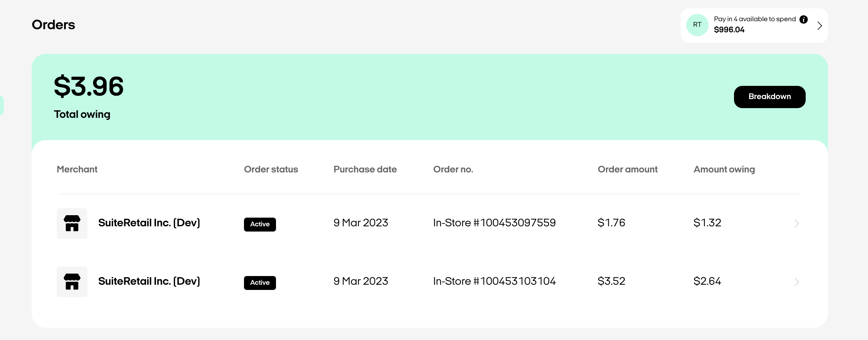The width and height of the screenshot is (868, 340).
Task: Select SuiteRetail Inc. name on $1.76 order
Action: tap(149, 223)
